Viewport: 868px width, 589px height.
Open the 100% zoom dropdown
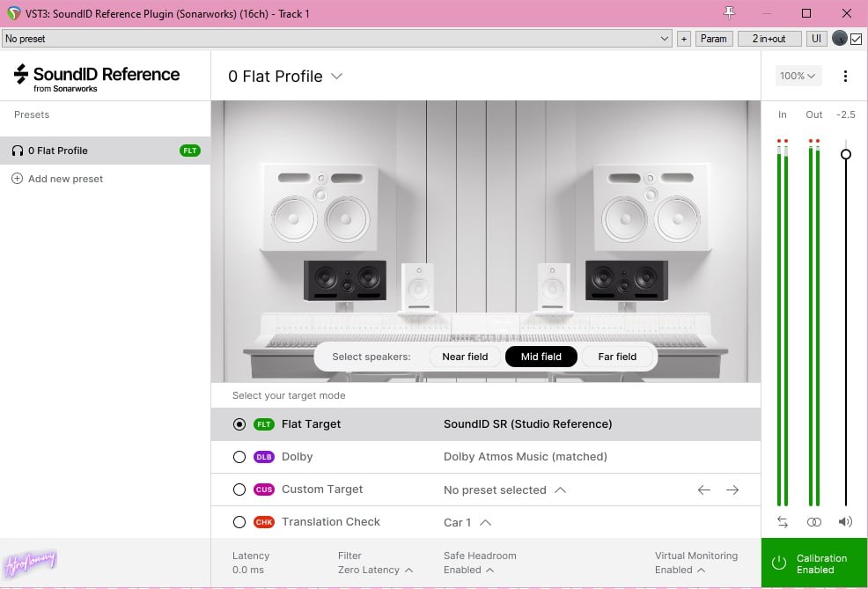798,76
